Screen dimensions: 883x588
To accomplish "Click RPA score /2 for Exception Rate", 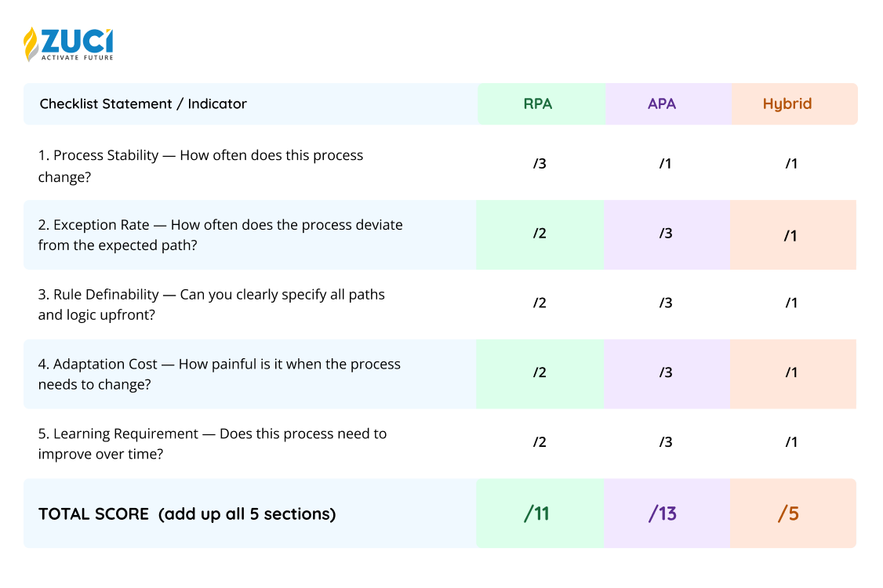I will (x=540, y=233).
